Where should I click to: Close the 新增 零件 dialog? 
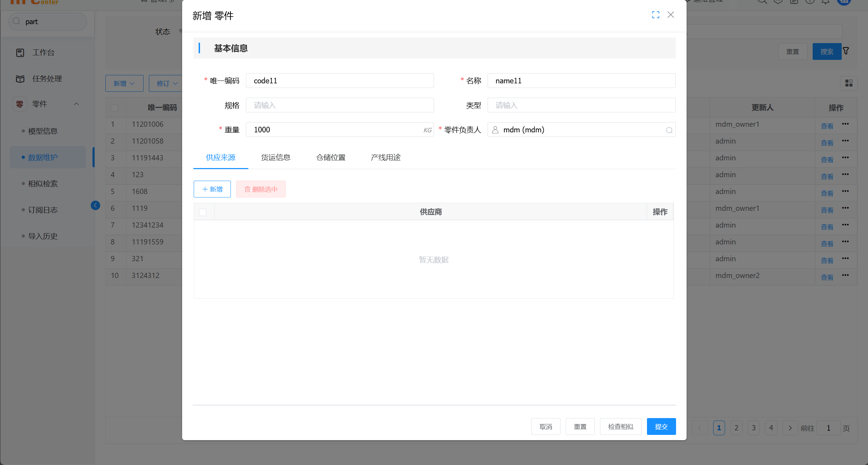coord(670,15)
